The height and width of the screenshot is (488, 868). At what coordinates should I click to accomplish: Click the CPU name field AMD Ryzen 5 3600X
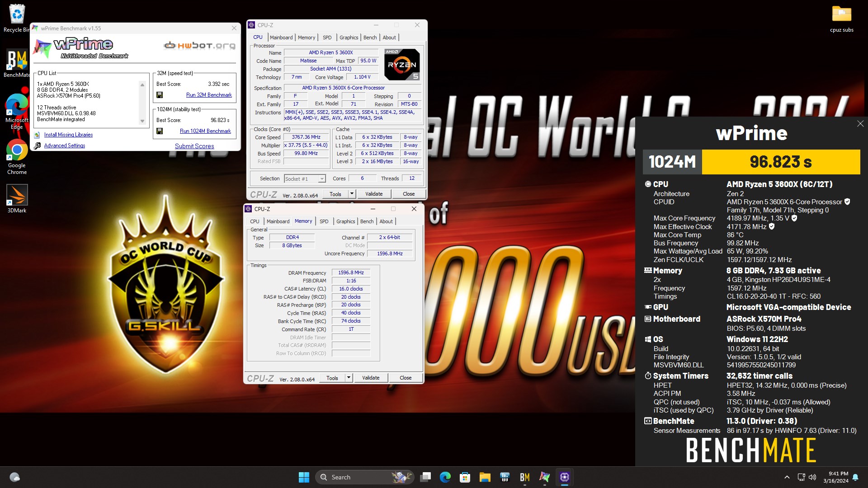tap(331, 53)
